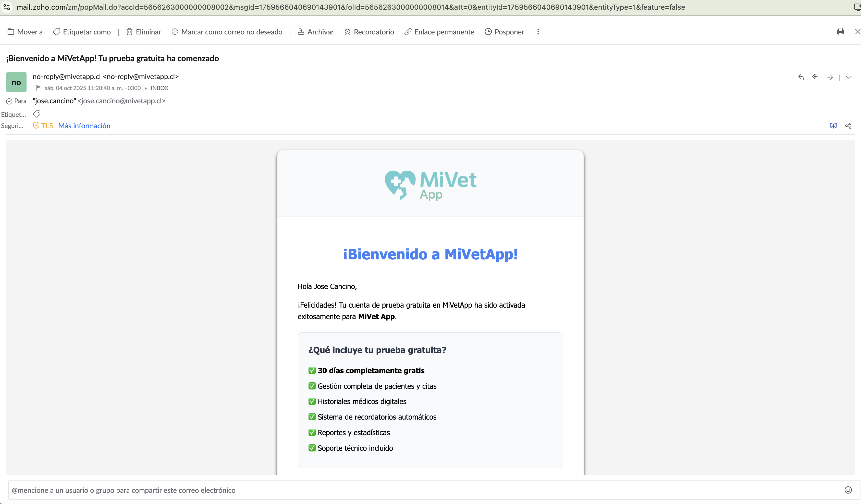Open the Mover a menu
This screenshot has height=504, width=861.
(x=24, y=31)
